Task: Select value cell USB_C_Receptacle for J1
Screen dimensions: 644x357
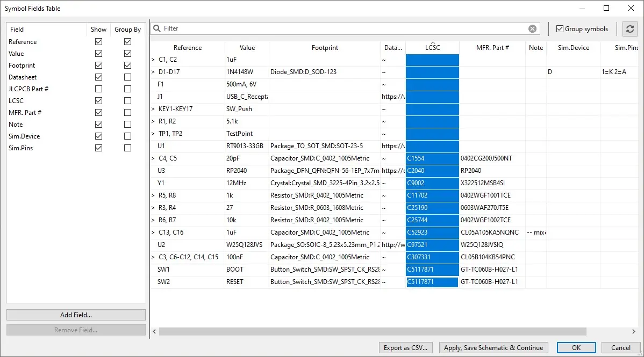Action: pyautogui.click(x=247, y=97)
